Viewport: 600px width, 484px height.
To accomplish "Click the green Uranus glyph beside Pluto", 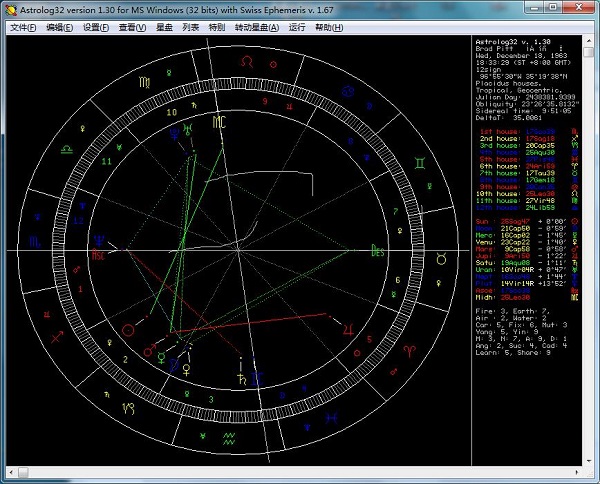I will [188, 130].
